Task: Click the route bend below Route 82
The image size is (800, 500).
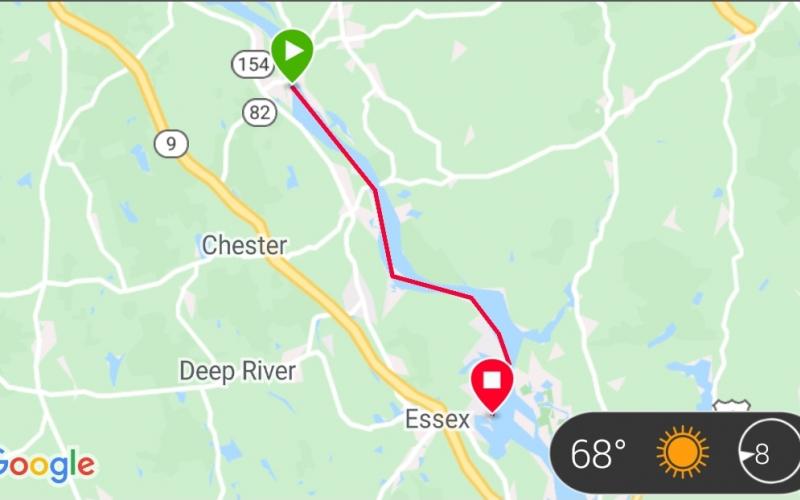Action: point(376,189)
